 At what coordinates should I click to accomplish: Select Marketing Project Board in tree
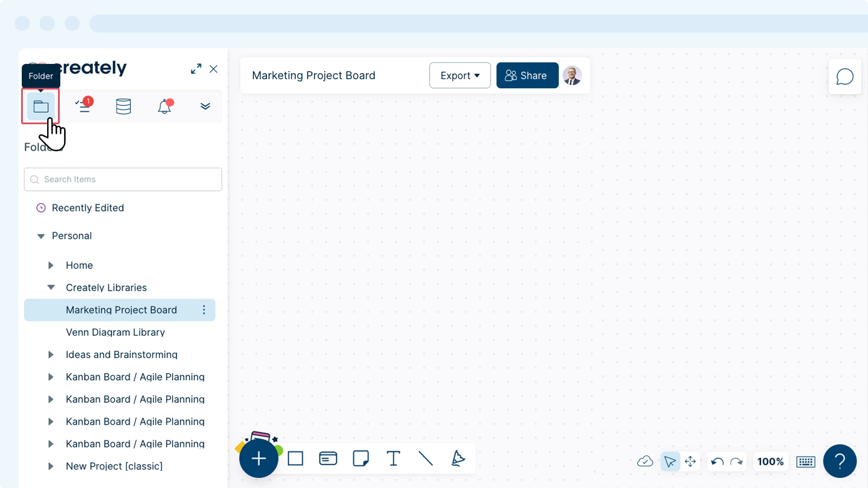tap(120, 310)
